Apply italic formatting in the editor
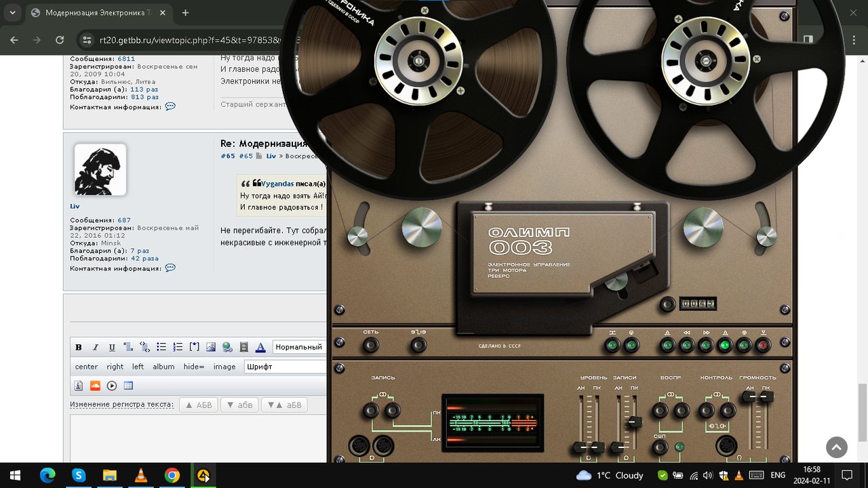868x488 pixels. pos(95,347)
